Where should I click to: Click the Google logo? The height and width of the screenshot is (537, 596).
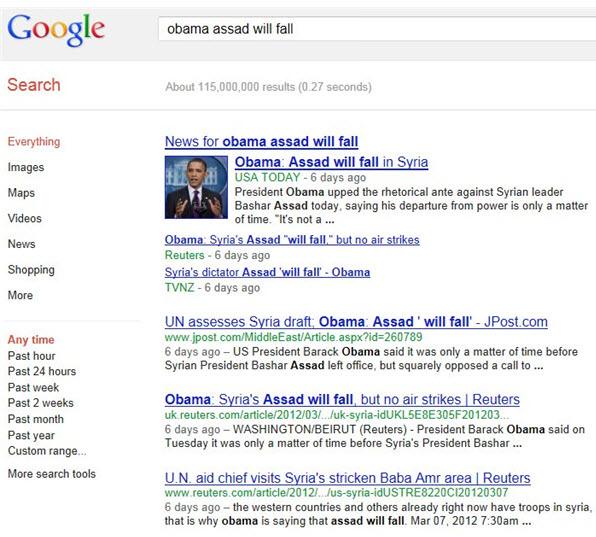pos(56,30)
